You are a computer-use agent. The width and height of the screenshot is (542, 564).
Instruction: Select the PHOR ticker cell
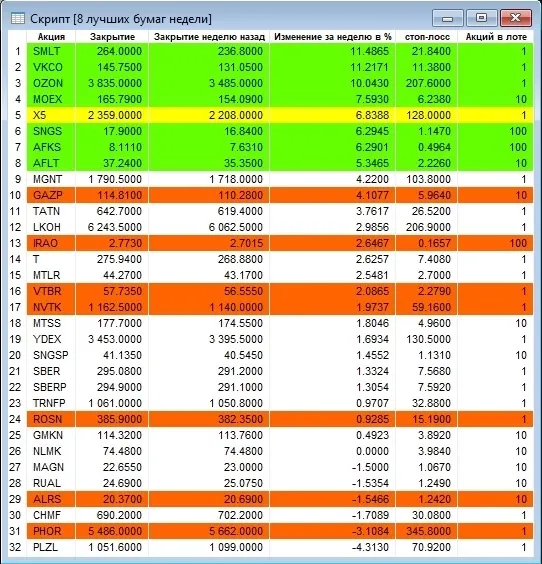click(x=51, y=531)
